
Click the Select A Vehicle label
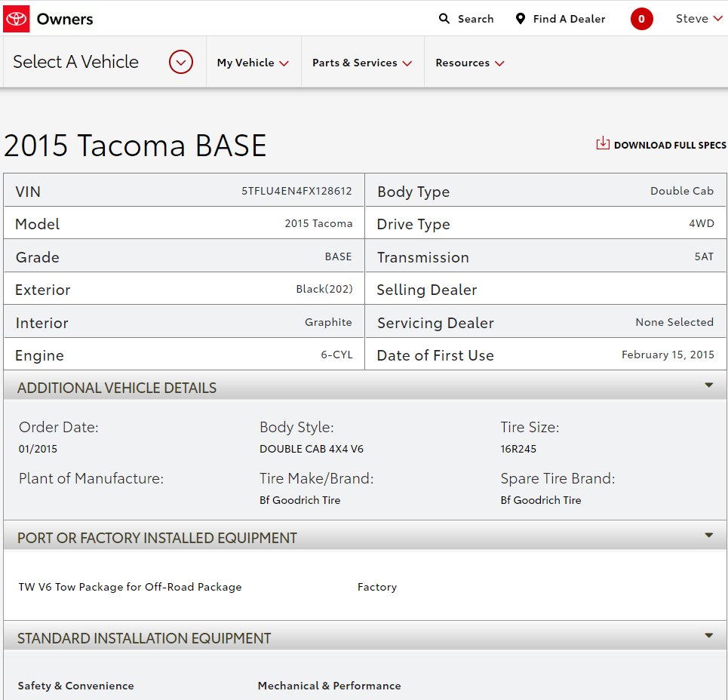tap(75, 62)
